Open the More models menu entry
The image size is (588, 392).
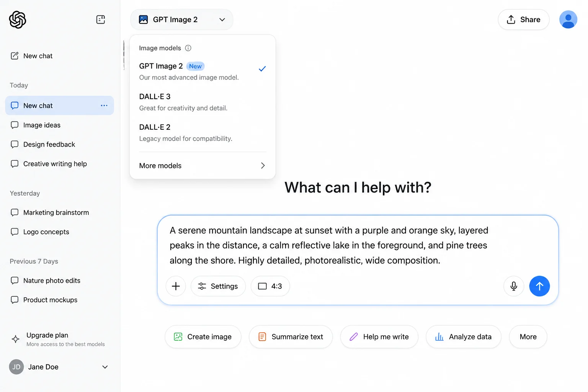click(x=203, y=166)
